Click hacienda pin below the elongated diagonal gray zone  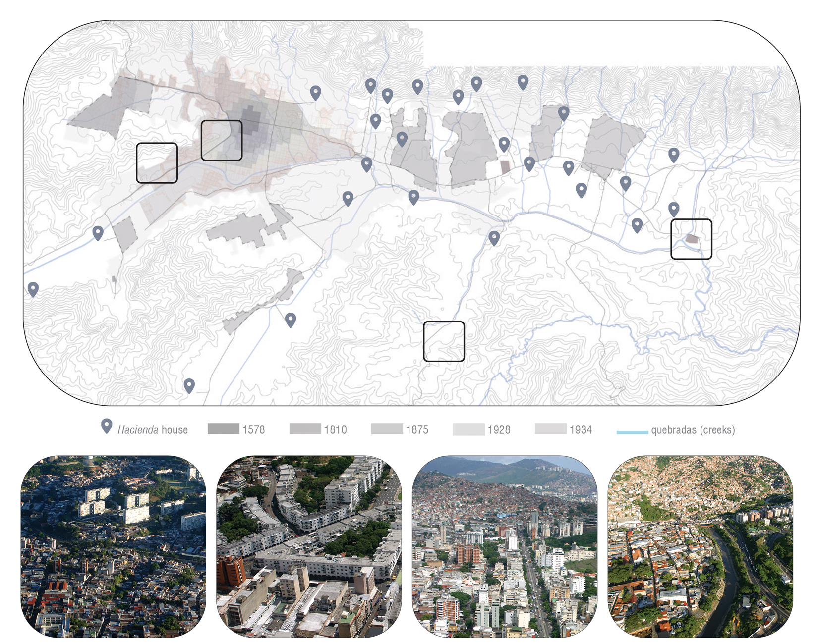(291, 320)
